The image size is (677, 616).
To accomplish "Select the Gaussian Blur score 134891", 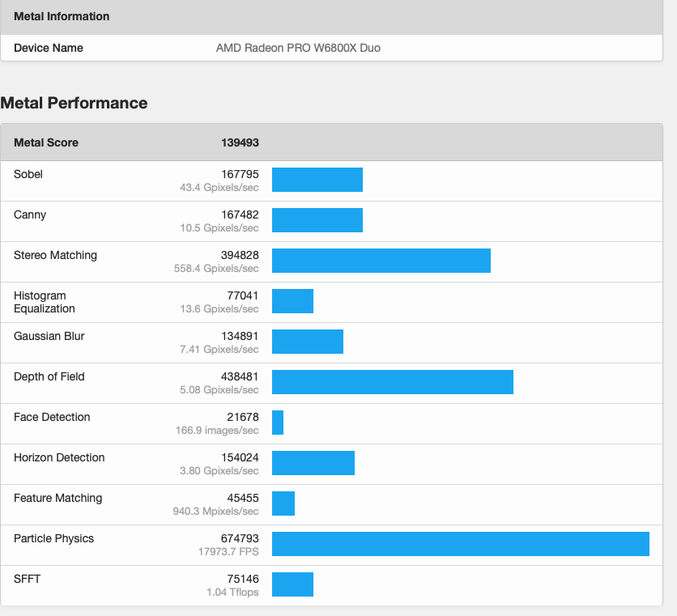I will [240, 337].
